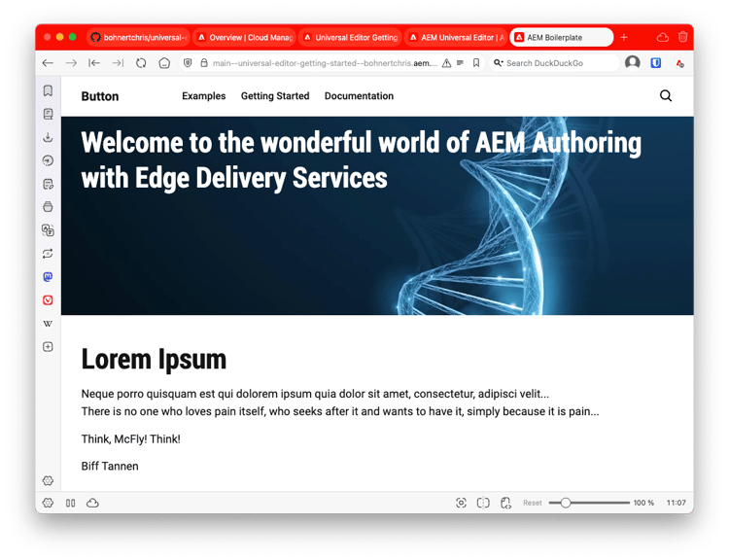
Task: Go back with the Back arrow
Action: [48, 63]
